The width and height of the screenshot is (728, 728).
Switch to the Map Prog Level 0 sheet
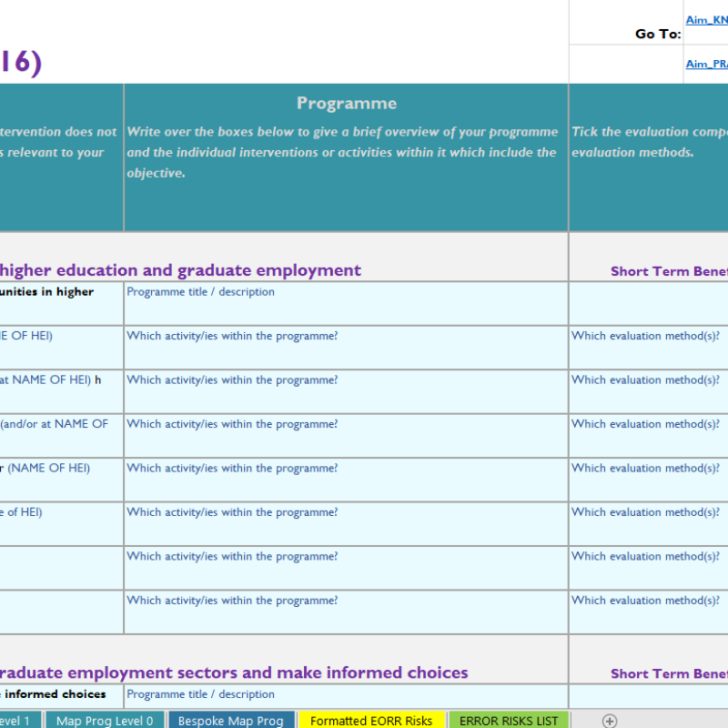tap(105, 721)
